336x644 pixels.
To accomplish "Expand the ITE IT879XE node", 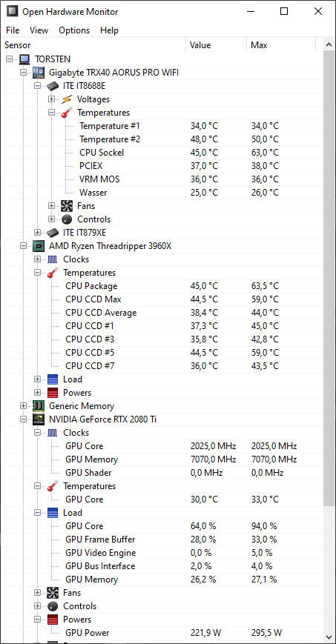I will tap(37, 233).
